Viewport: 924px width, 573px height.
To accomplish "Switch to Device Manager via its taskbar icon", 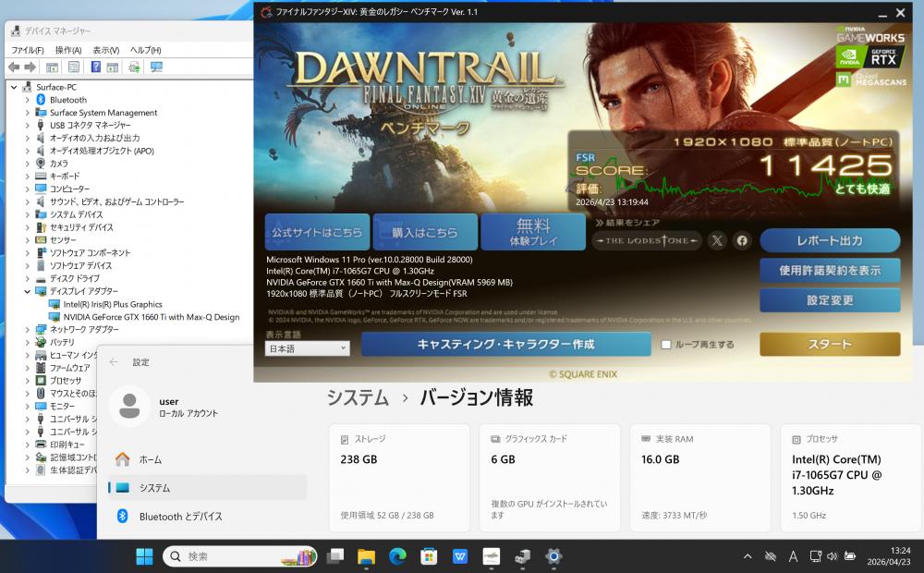I will pyautogui.click(x=522, y=556).
